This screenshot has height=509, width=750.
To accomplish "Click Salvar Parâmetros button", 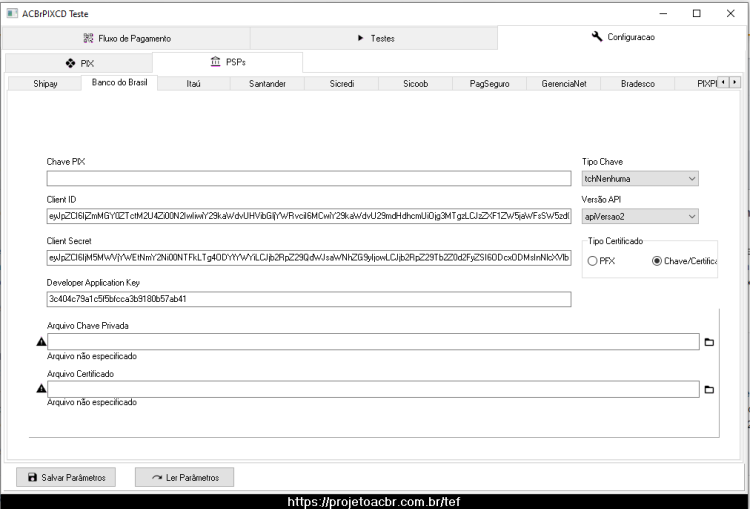I will pos(66,477).
